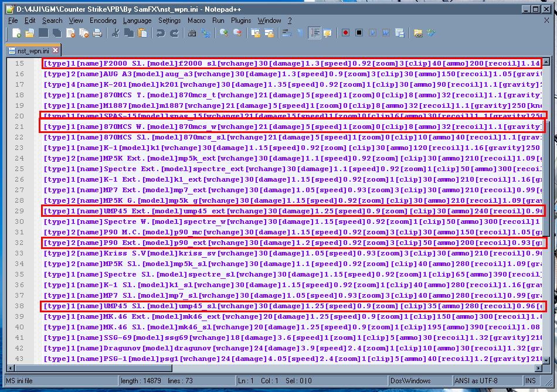The height and width of the screenshot is (392, 557).
Task: Stop macro recording square icon
Action: 359,33
